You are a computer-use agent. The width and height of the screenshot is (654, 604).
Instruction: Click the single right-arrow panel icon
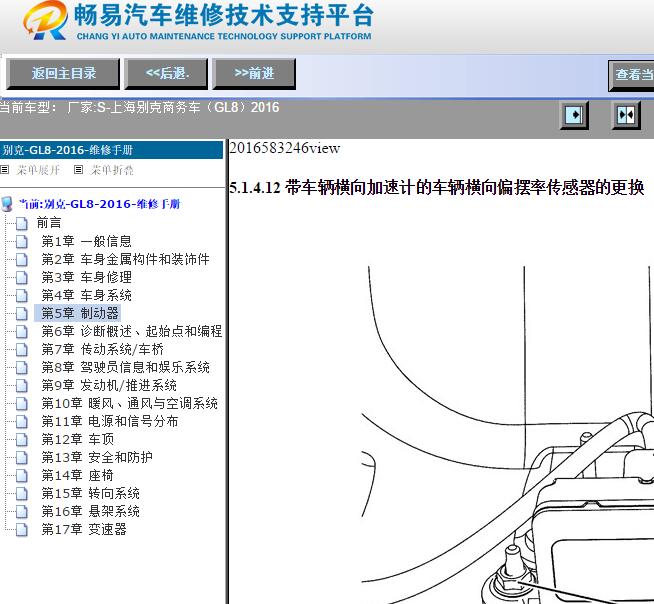click(x=574, y=115)
